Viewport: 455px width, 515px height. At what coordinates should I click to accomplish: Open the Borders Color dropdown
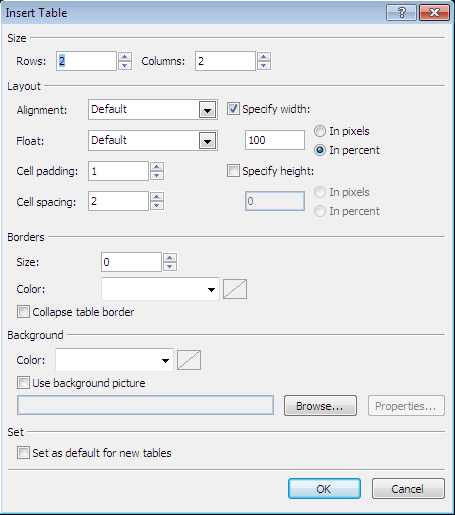pyautogui.click(x=160, y=289)
